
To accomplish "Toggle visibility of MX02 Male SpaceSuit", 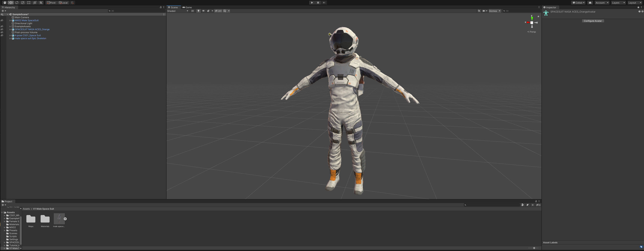I will (2, 20).
